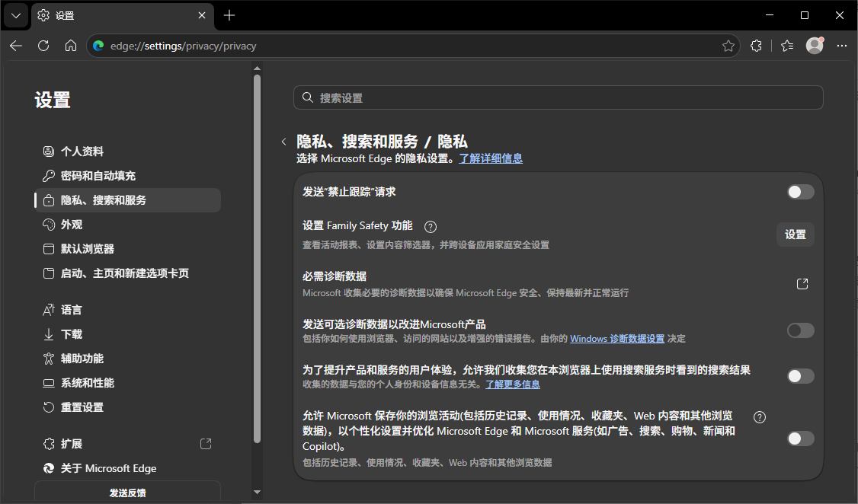The width and height of the screenshot is (858, 504).
Task: Select the 设置 browser tab
Action: pos(121,15)
